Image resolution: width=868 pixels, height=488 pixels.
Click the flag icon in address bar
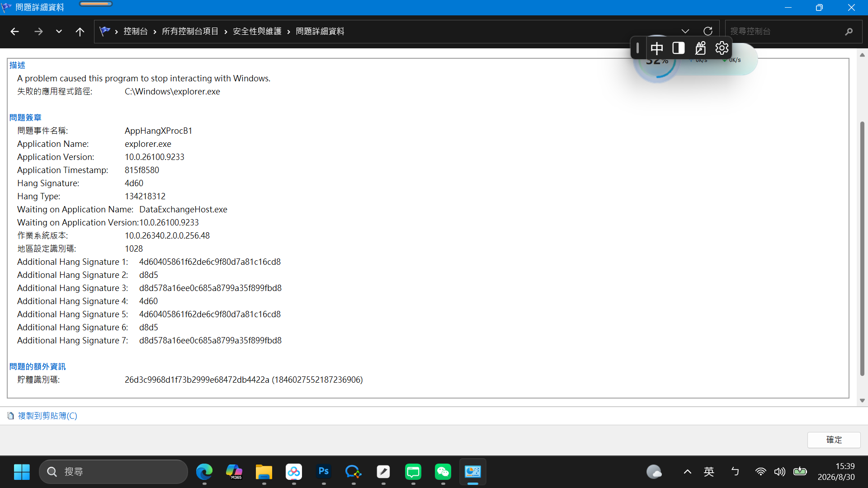[x=105, y=31]
